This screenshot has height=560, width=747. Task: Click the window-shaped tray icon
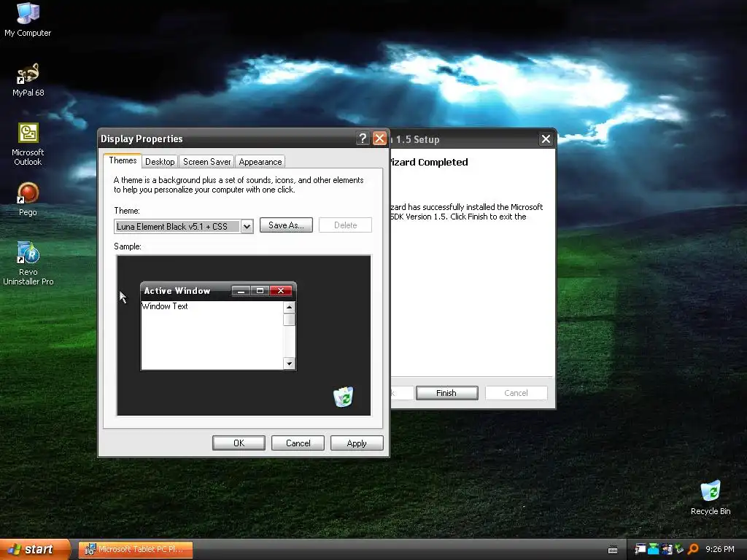click(x=640, y=549)
